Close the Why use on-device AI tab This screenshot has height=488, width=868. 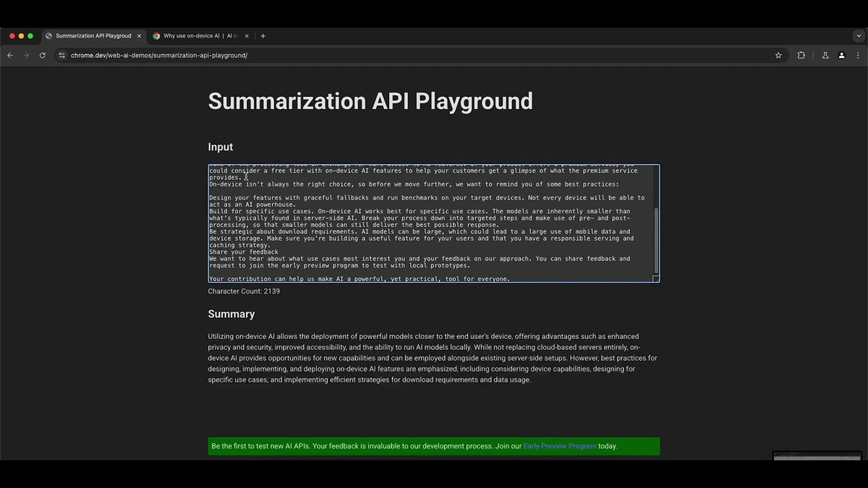tap(247, 35)
